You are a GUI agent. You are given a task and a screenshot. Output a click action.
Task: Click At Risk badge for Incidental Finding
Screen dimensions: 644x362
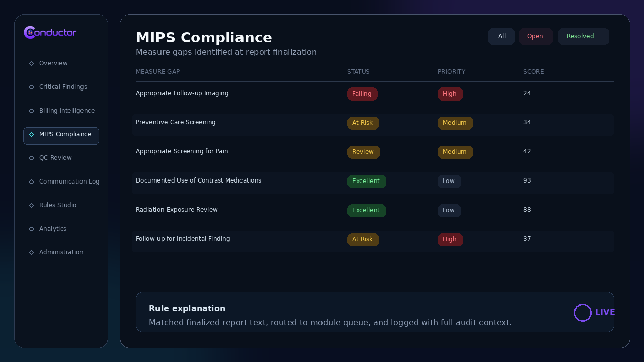[363, 240]
